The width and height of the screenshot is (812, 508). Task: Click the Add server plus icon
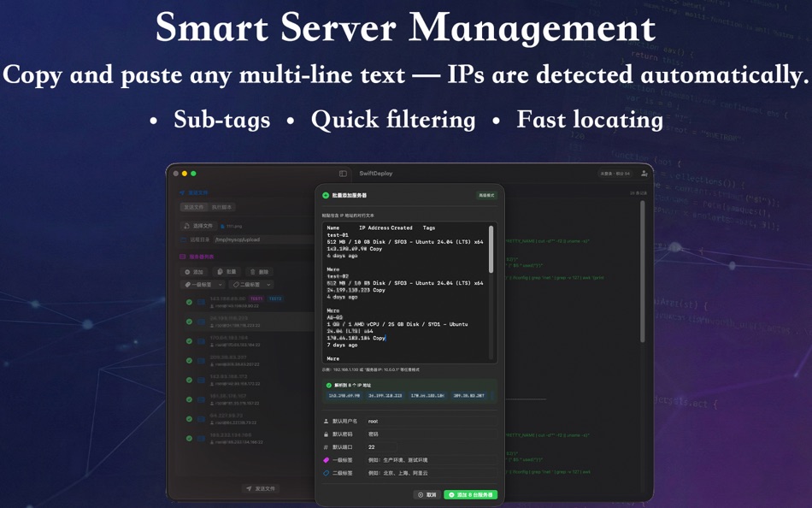tap(187, 272)
